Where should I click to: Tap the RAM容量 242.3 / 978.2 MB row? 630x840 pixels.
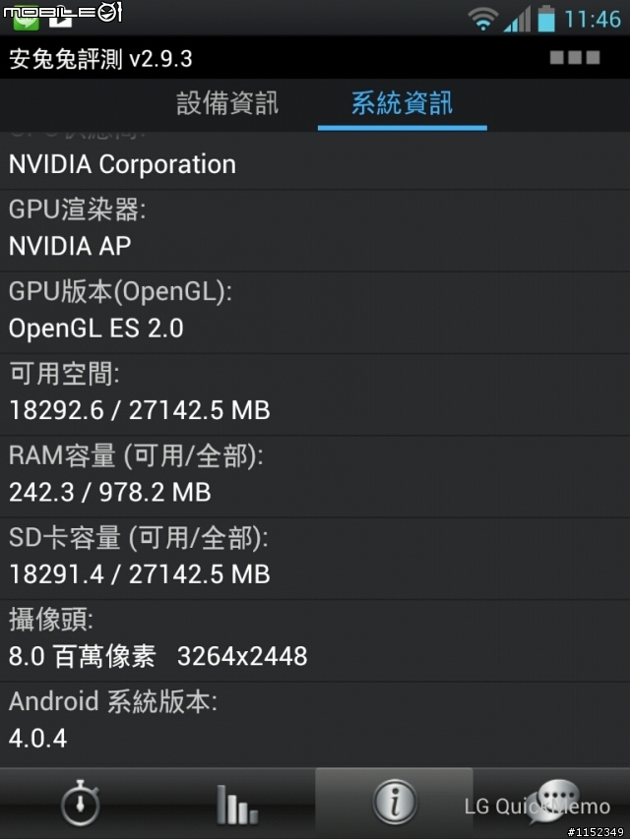(x=315, y=475)
